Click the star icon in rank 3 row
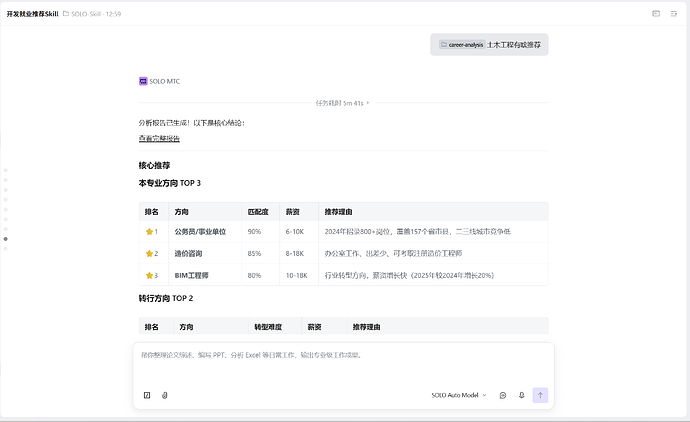 click(x=149, y=275)
